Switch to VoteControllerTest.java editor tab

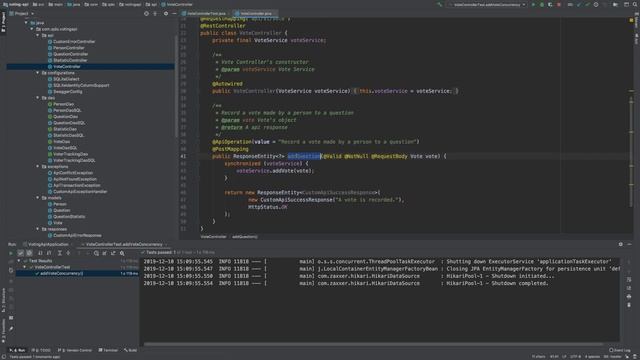coord(206,13)
